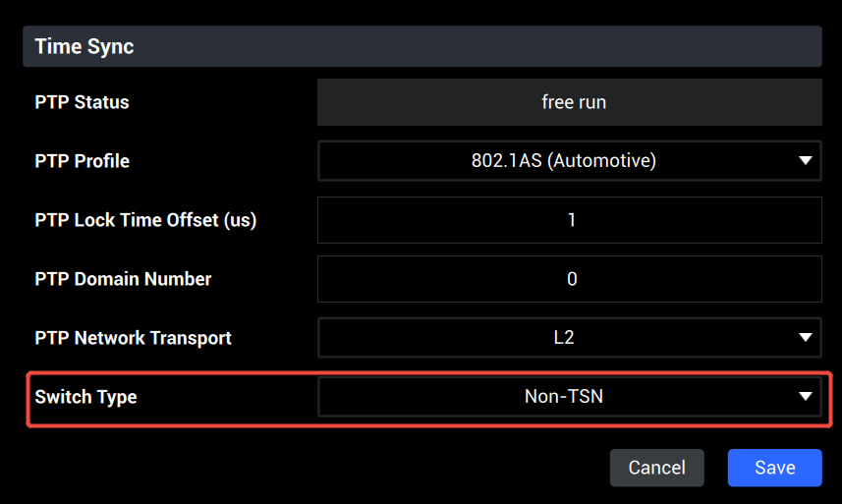
Task: Click the PTP Domain Number label
Action: pyautogui.click(x=123, y=279)
